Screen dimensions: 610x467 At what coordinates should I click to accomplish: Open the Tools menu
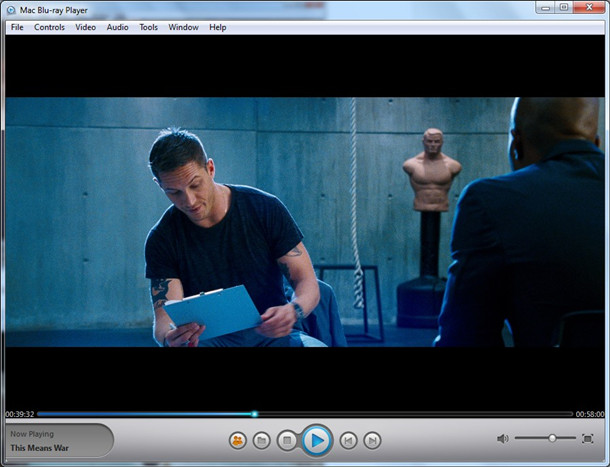[149, 27]
